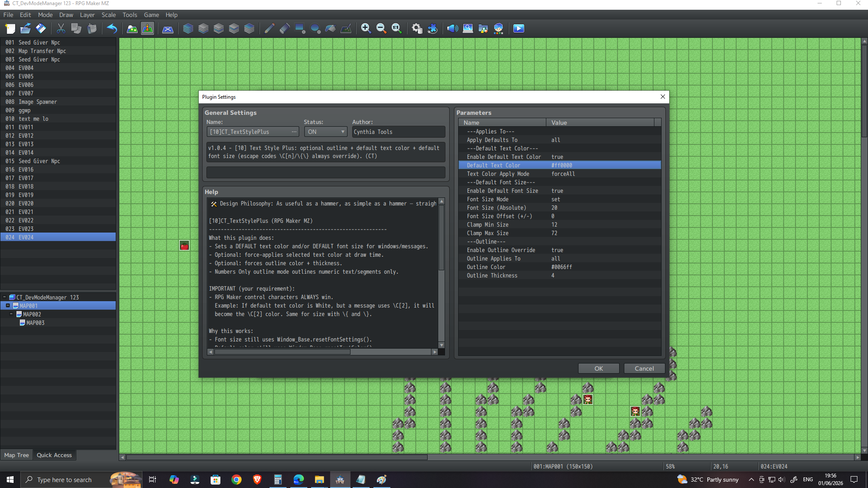The height and width of the screenshot is (488, 868).
Task: Undo last action with blue arrow
Action: 112,28
